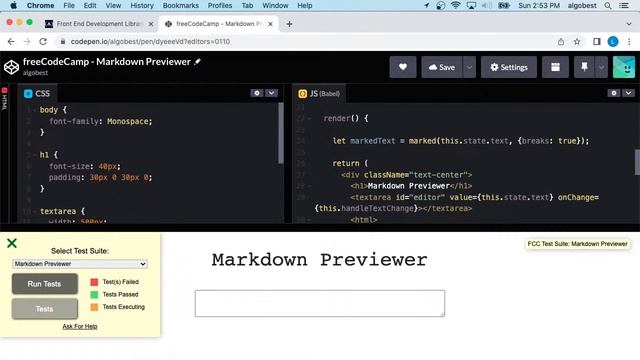Open the Window menu
Viewport: 640px width, 360px height.
[275, 6]
